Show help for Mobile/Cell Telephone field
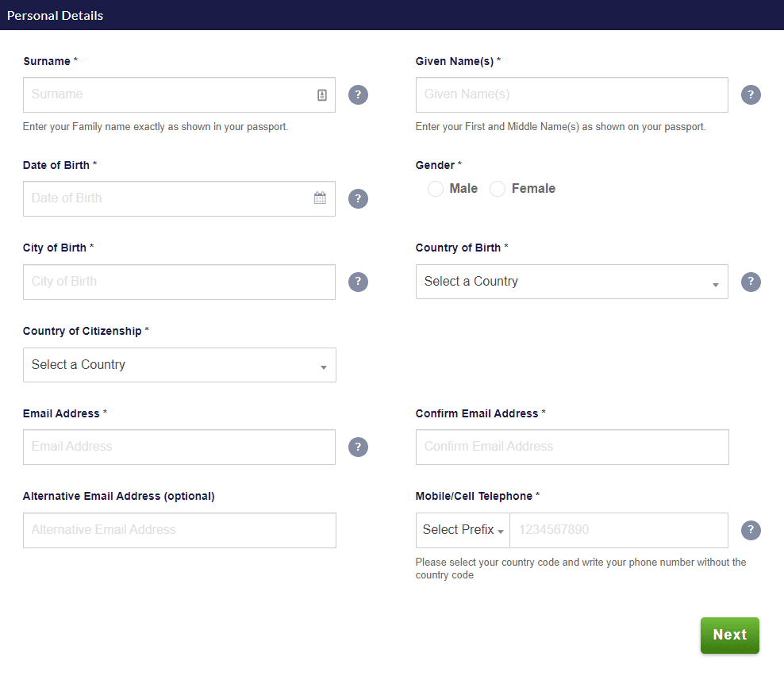Viewport: 784px width, 676px height. [751, 530]
